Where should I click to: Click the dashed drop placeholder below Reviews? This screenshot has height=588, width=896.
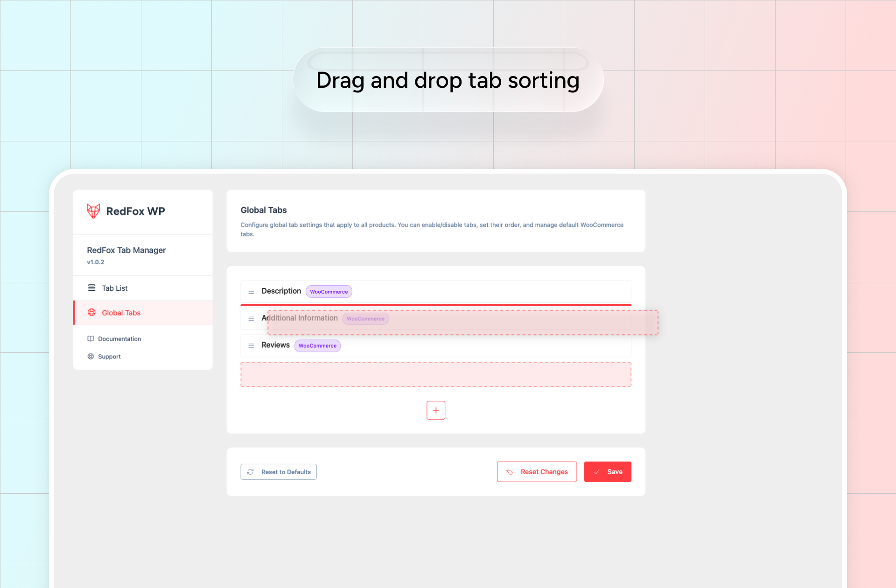click(x=435, y=374)
